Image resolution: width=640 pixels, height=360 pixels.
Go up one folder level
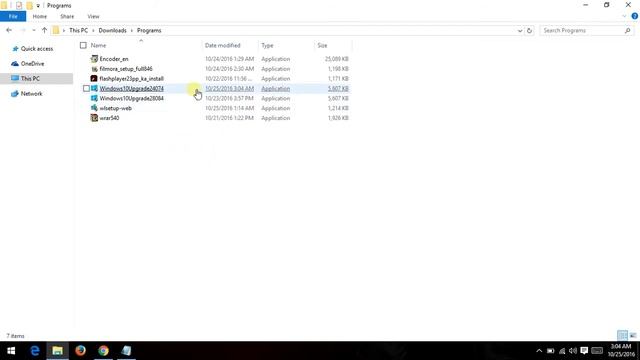coord(44,30)
